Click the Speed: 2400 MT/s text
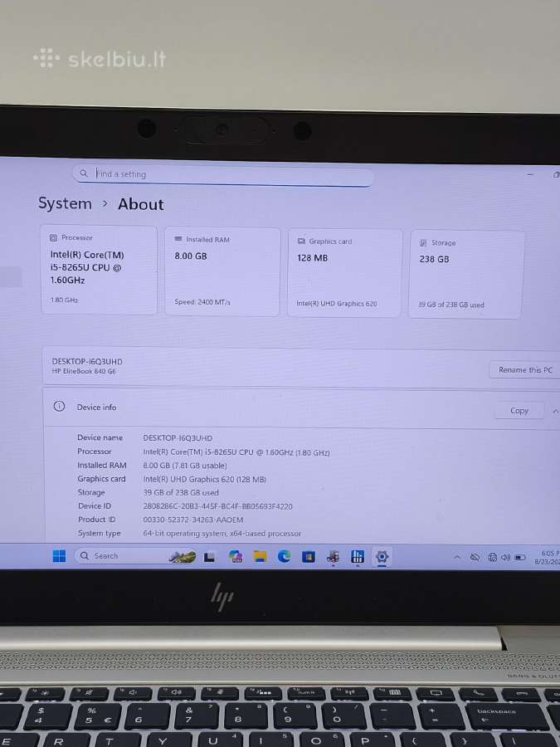 pyautogui.click(x=202, y=301)
